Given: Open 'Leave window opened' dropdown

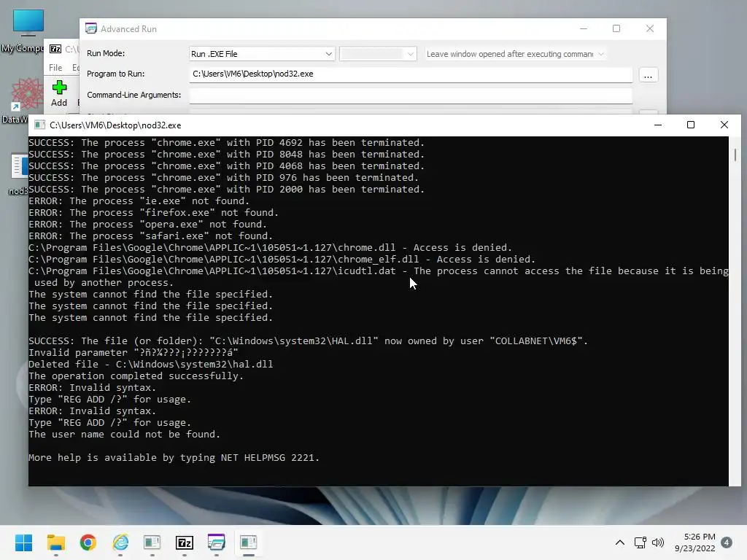Looking at the screenshot, I should click(515, 54).
